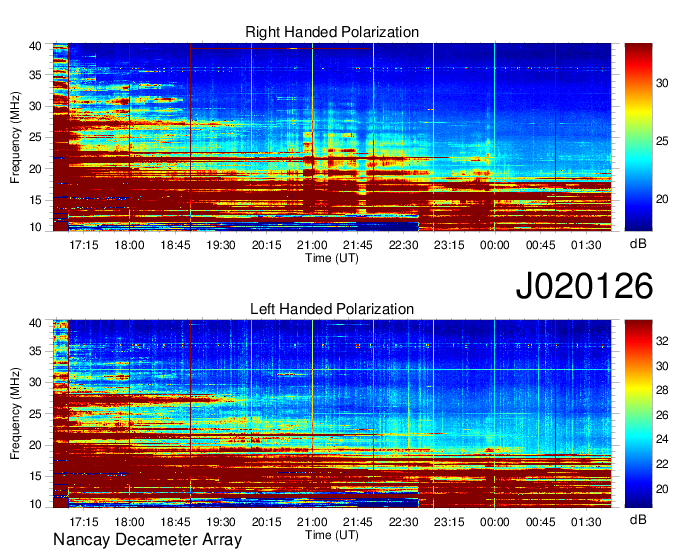Viewport: 680px width, 552px height.
Task: Click the "25" value on Right Handed colorbar
Action: (662, 141)
